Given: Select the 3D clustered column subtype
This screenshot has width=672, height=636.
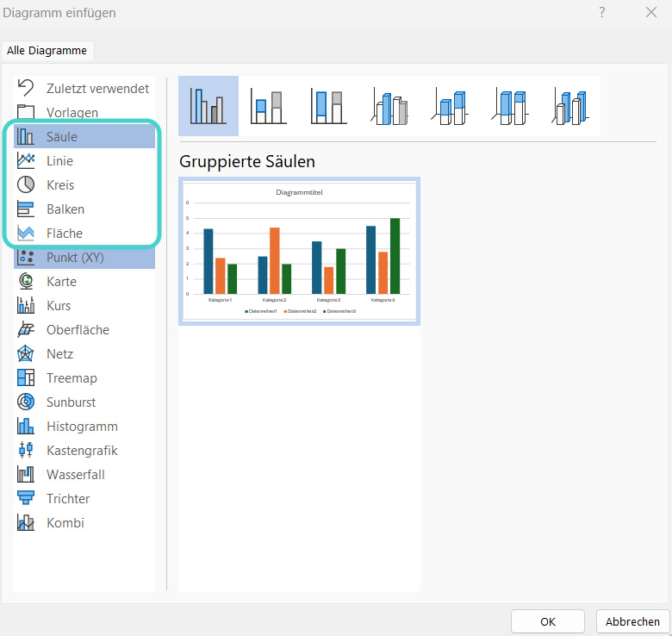Looking at the screenshot, I should 389,106.
